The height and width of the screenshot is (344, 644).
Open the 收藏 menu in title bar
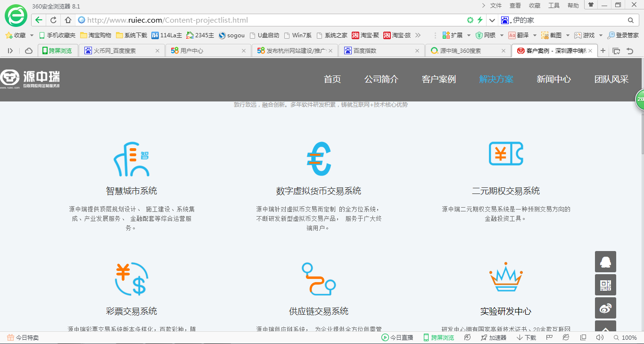[535, 6]
